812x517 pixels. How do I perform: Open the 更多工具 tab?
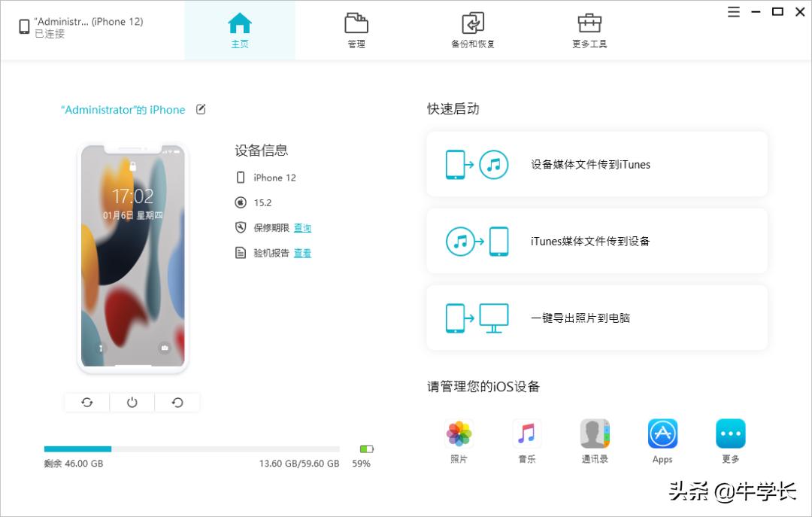coord(589,30)
